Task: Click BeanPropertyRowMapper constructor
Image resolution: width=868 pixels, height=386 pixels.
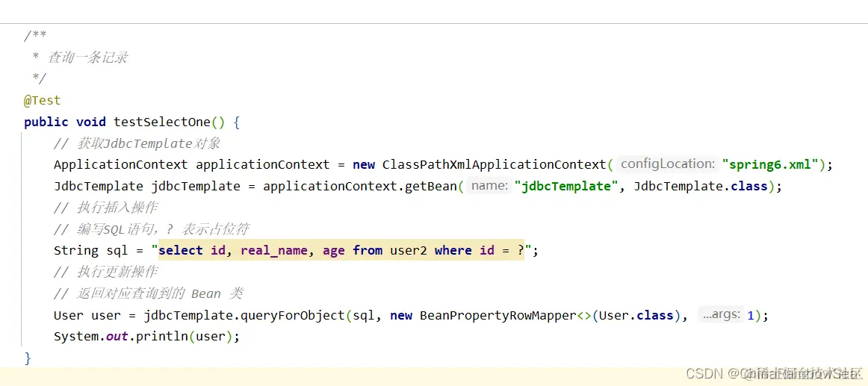Action: (x=498, y=315)
